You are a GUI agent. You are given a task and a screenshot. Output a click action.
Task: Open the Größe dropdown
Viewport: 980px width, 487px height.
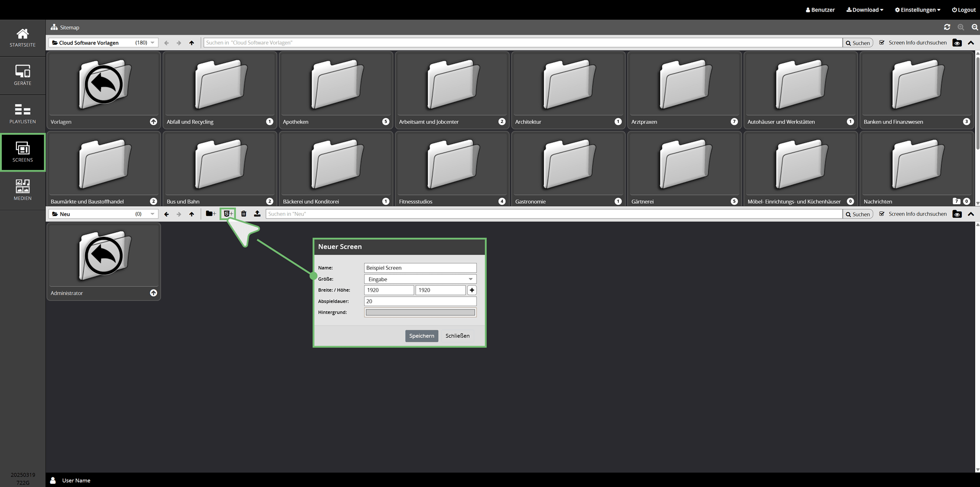point(420,279)
